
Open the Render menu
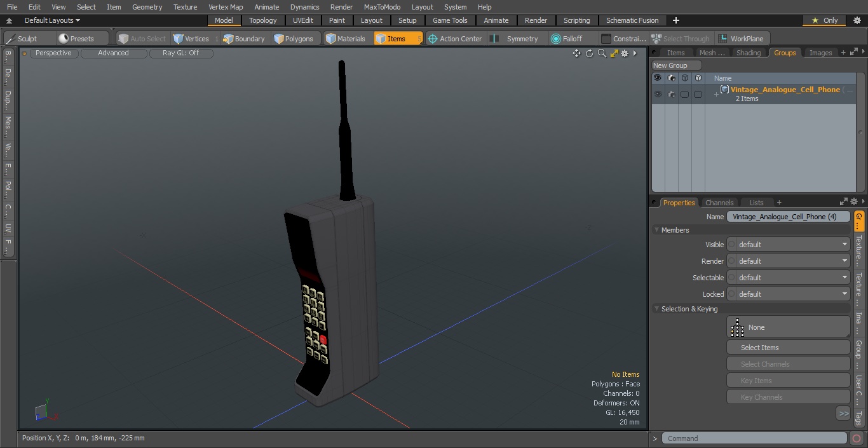341,7
